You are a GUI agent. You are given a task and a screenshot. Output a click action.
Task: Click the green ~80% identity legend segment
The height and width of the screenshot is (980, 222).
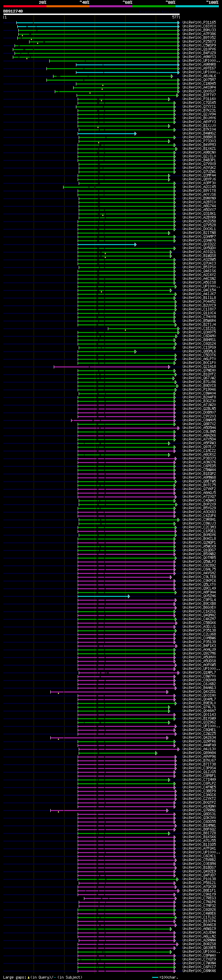click(154, 6)
